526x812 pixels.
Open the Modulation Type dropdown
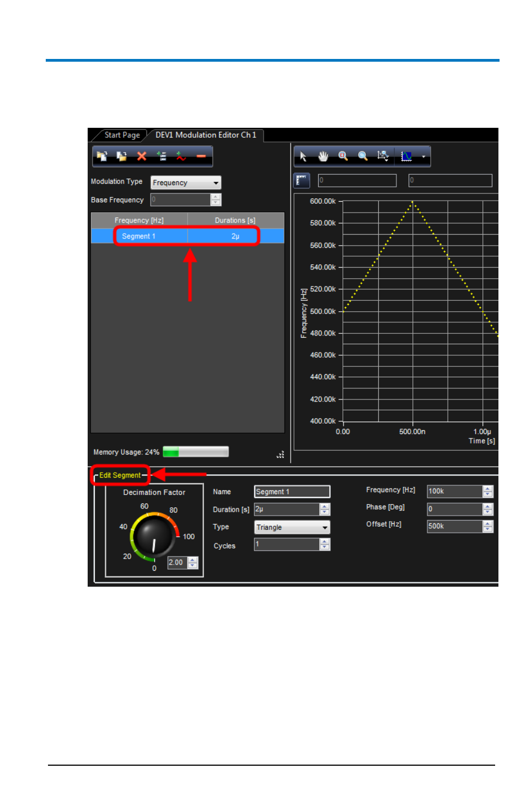[x=186, y=182]
